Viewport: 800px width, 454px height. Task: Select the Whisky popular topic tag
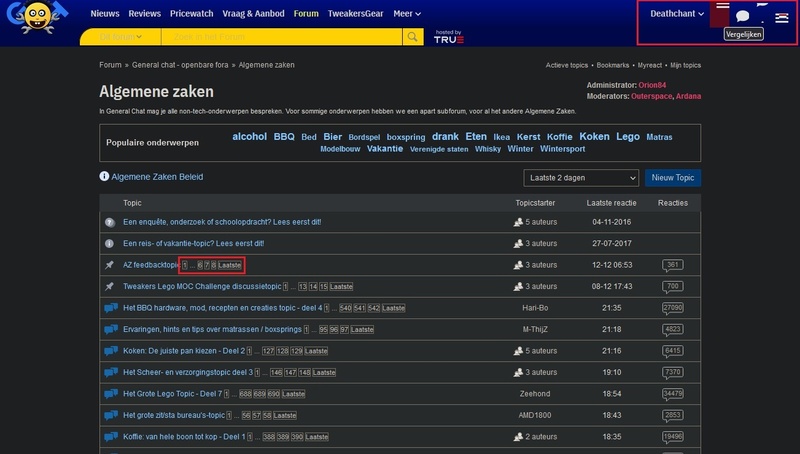coord(488,149)
